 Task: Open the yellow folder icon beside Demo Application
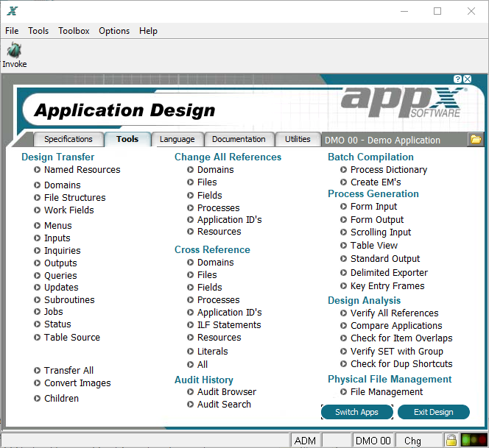[x=476, y=140]
